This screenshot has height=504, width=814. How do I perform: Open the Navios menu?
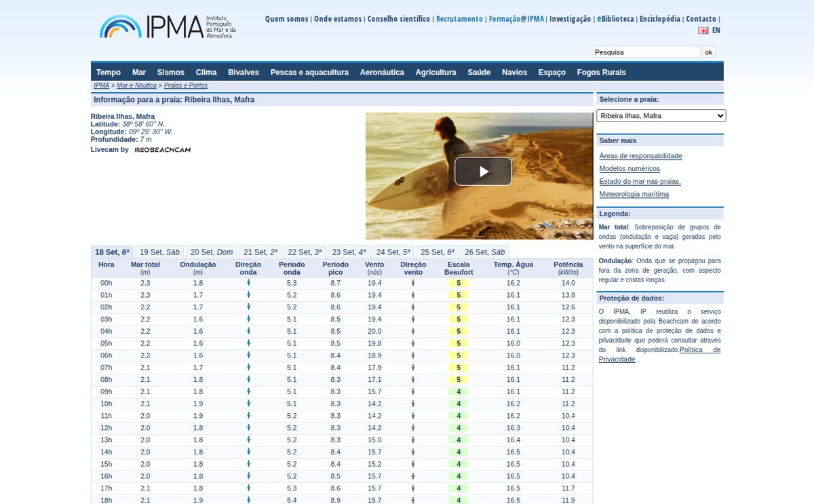(x=514, y=73)
